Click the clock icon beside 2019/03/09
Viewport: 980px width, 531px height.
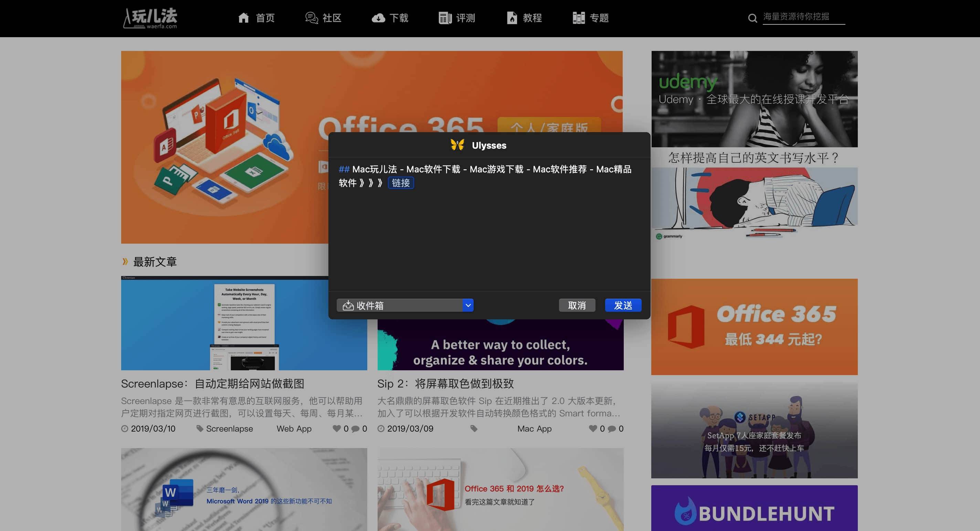coord(381,428)
